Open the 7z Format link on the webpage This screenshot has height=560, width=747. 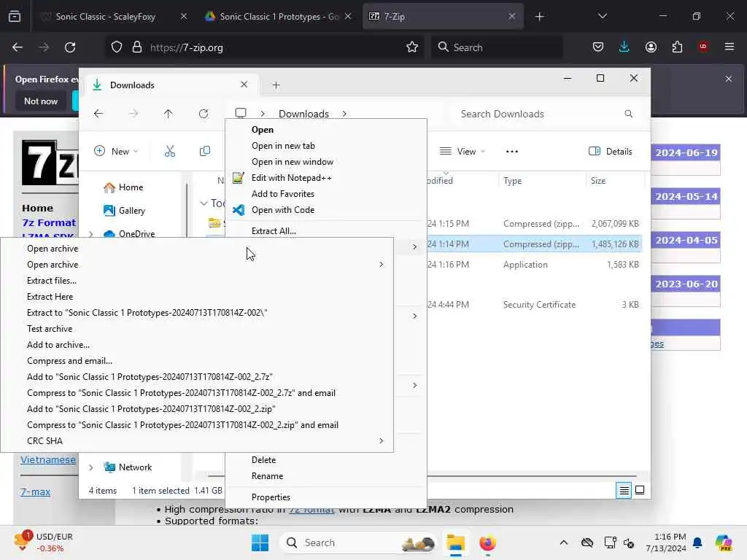(49, 222)
